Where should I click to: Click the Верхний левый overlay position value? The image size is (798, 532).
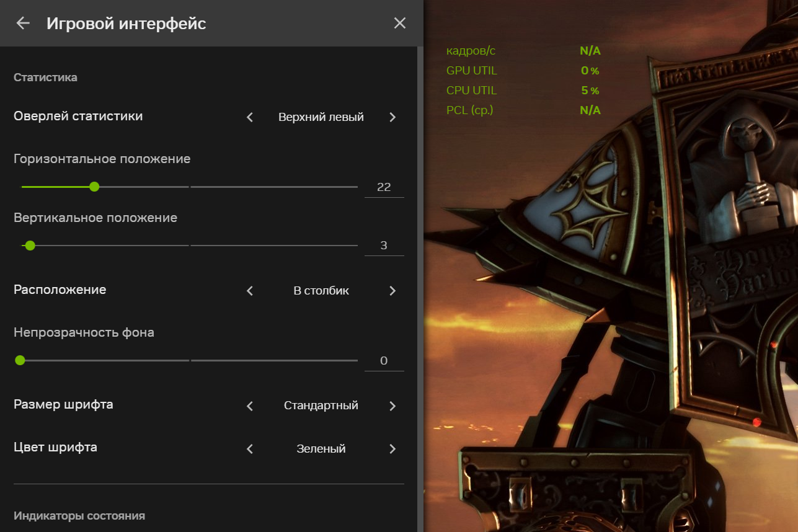[x=321, y=117]
